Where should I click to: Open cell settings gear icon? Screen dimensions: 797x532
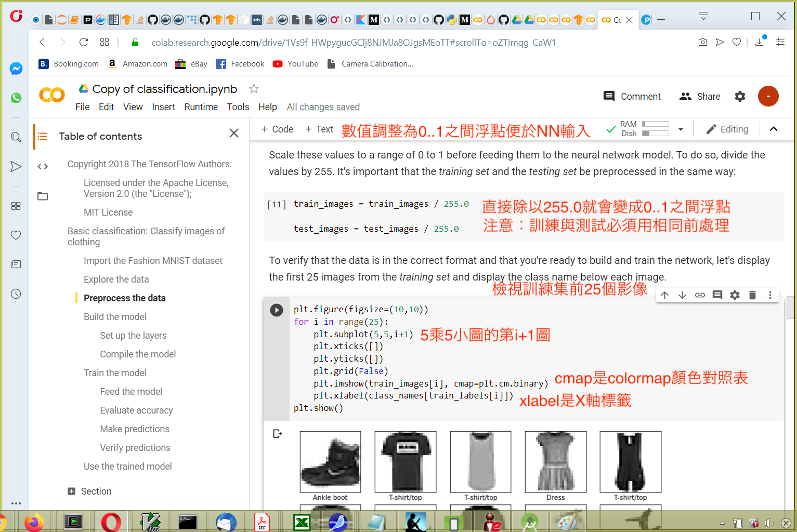click(x=735, y=295)
